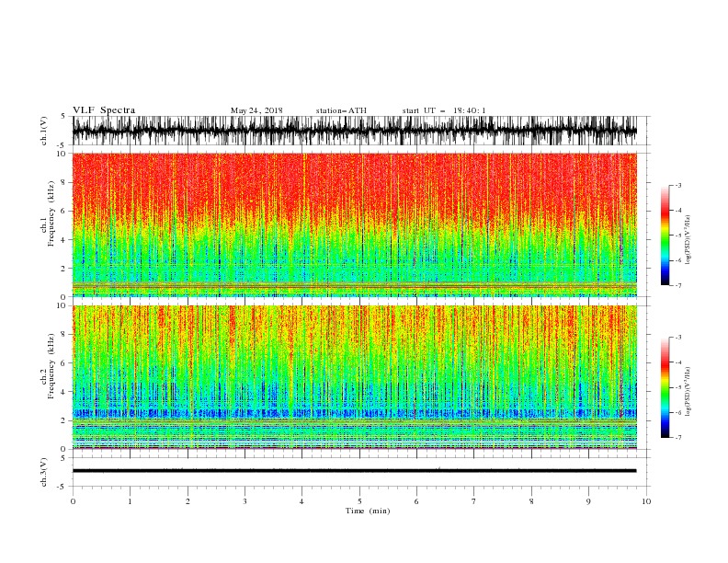Viewport: 728px width, 563px height.
Task: Click the ch.3 flat voltage trace
Action: click(x=354, y=471)
